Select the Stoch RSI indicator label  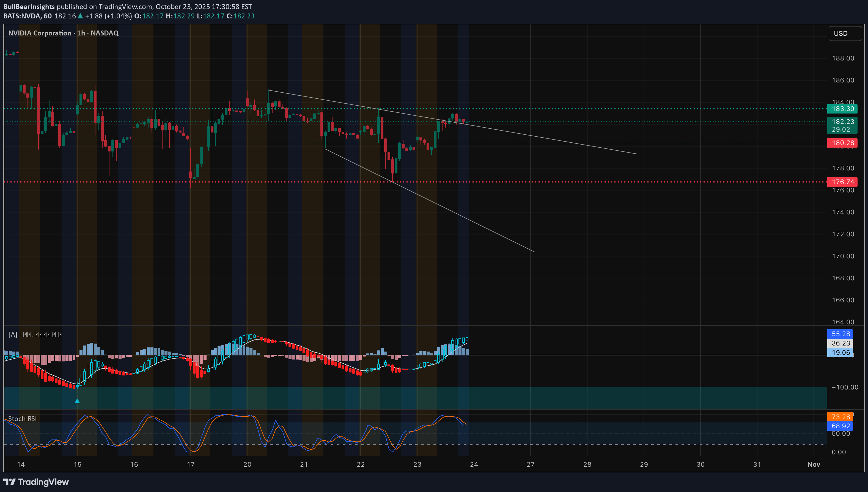tap(22, 419)
